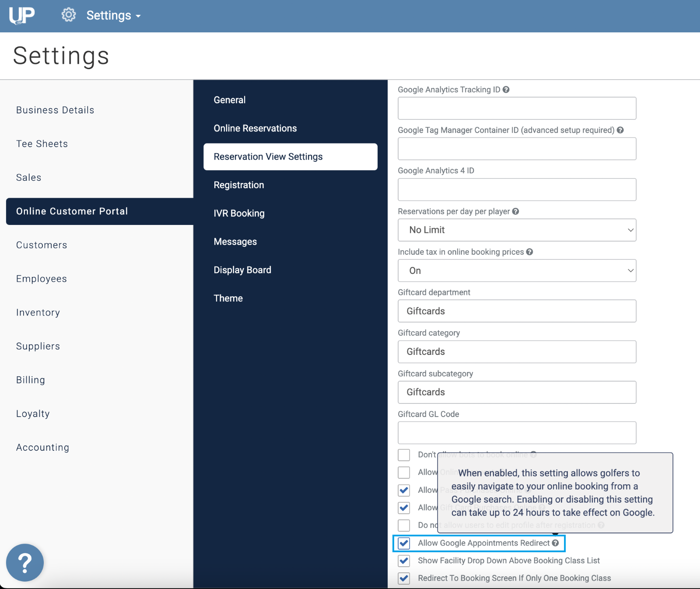
Task: Open Customers settings
Action: tap(42, 245)
